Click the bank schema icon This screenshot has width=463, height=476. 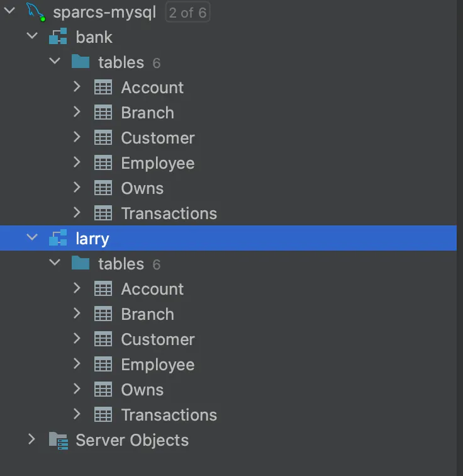point(58,37)
